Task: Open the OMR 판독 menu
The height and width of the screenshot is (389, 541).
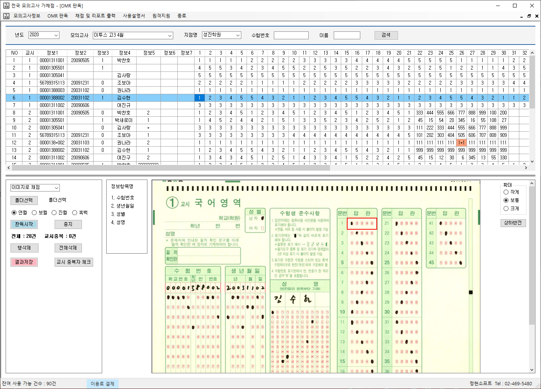Action: [x=57, y=16]
